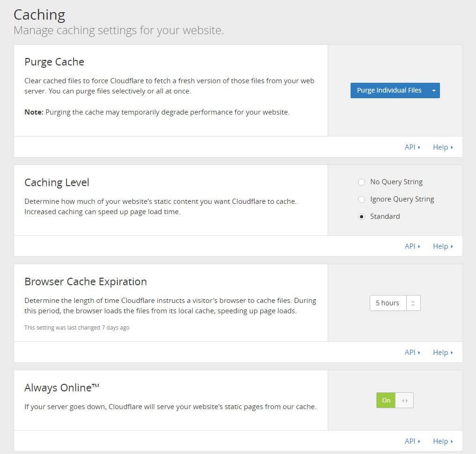This screenshot has width=476, height=454.
Task: Open Help link under Browser Cache Expiration
Action: pyautogui.click(x=443, y=353)
